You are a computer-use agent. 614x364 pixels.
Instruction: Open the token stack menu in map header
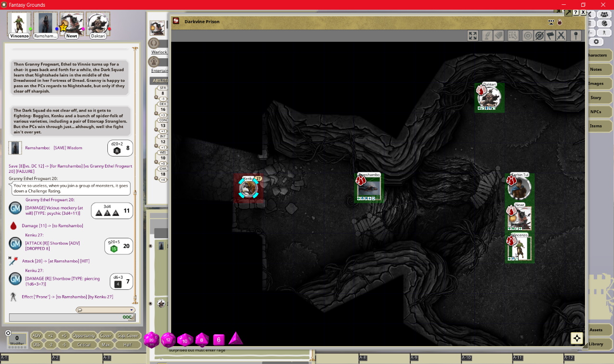(551, 22)
